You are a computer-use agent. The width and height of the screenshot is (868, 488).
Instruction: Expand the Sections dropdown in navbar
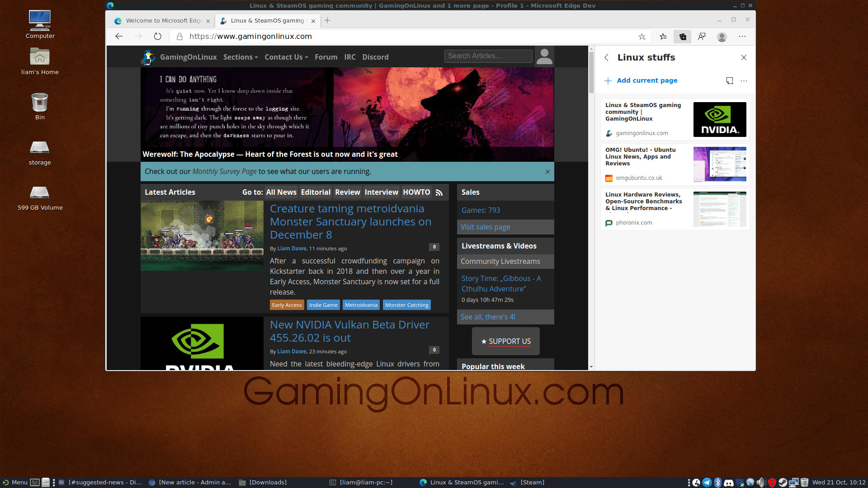240,56
